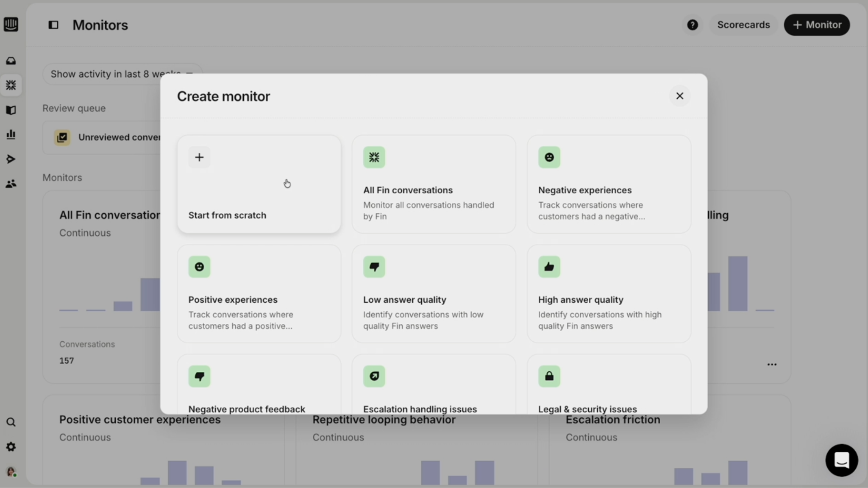Click the help question mark icon

click(692, 25)
